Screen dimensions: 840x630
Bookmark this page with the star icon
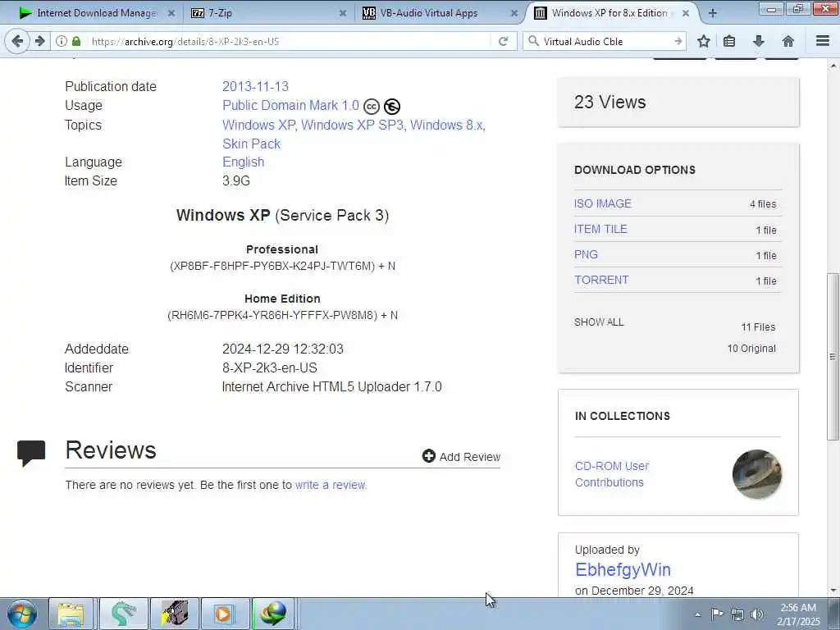(703, 41)
